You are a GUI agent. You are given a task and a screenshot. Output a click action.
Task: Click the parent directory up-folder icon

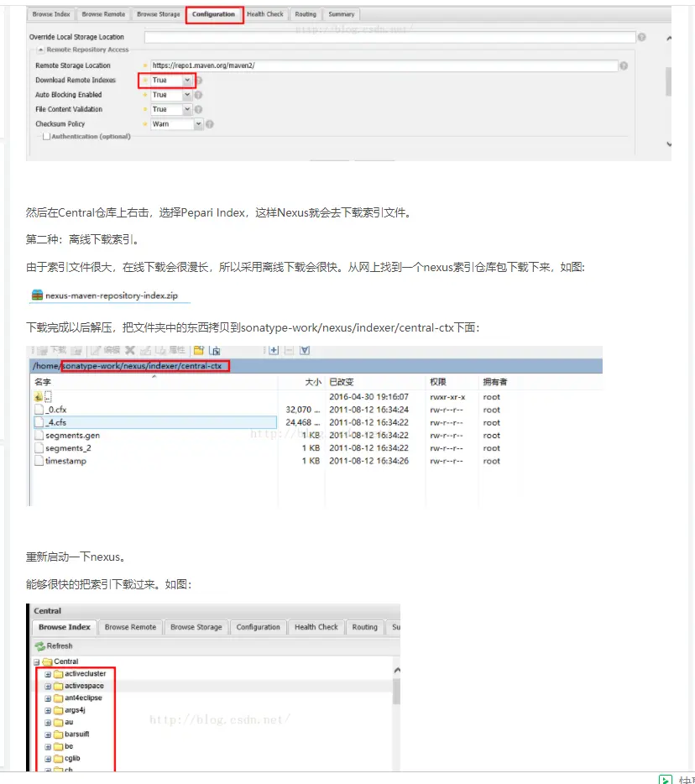tap(39, 396)
